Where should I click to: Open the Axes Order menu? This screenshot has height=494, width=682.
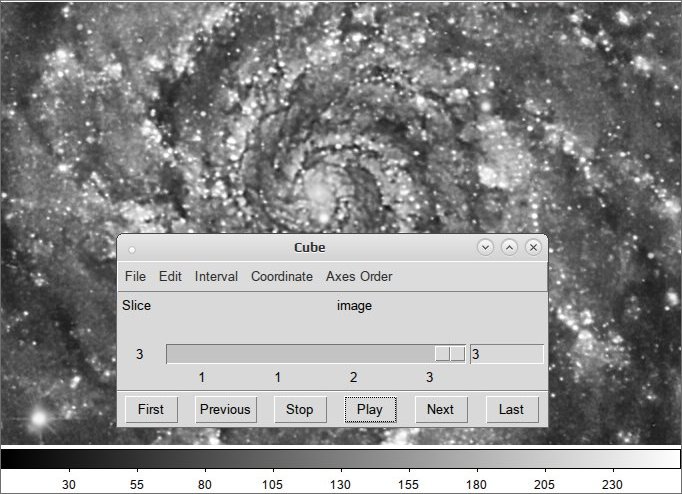(x=359, y=277)
